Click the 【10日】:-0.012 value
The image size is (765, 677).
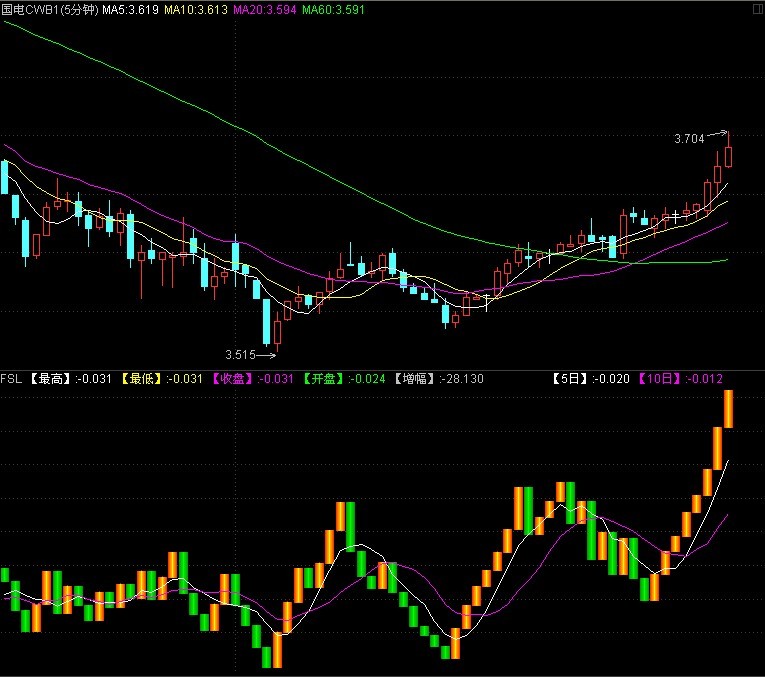(680, 379)
